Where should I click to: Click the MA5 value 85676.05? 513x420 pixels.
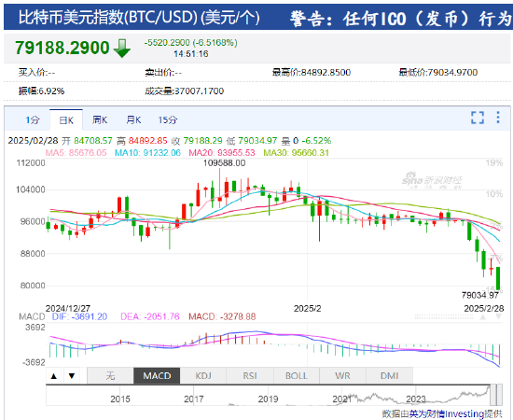(x=88, y=153)
